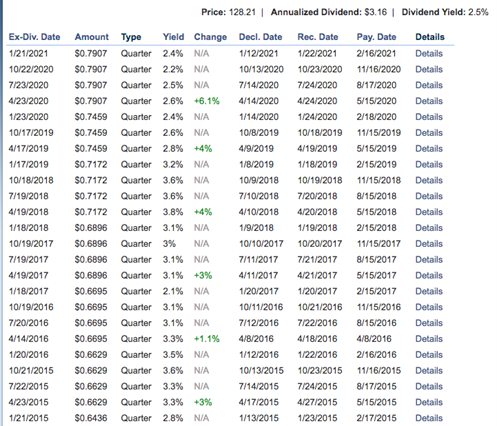Open Details link for 1/21/2021 dividend
The image size is (497, 426).
click(429, 54)
